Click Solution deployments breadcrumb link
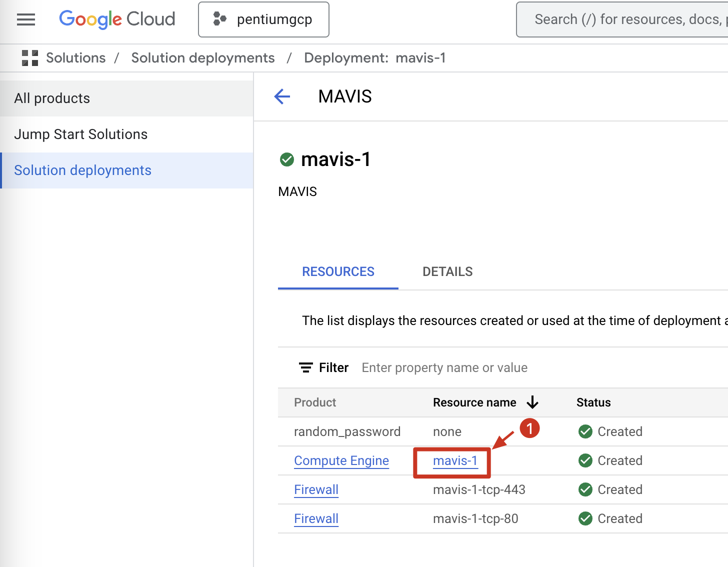The image size is (728, 567). click(203, 58)
